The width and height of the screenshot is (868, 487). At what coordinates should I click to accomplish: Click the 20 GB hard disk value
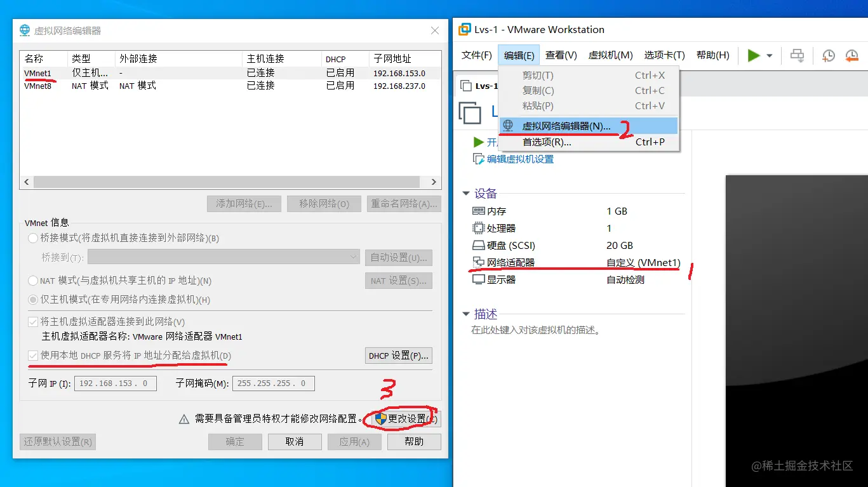tap(620, 245)
